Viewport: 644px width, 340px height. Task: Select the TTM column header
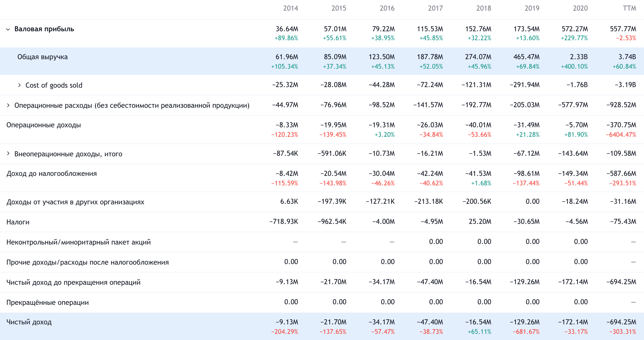pos(629,8)
